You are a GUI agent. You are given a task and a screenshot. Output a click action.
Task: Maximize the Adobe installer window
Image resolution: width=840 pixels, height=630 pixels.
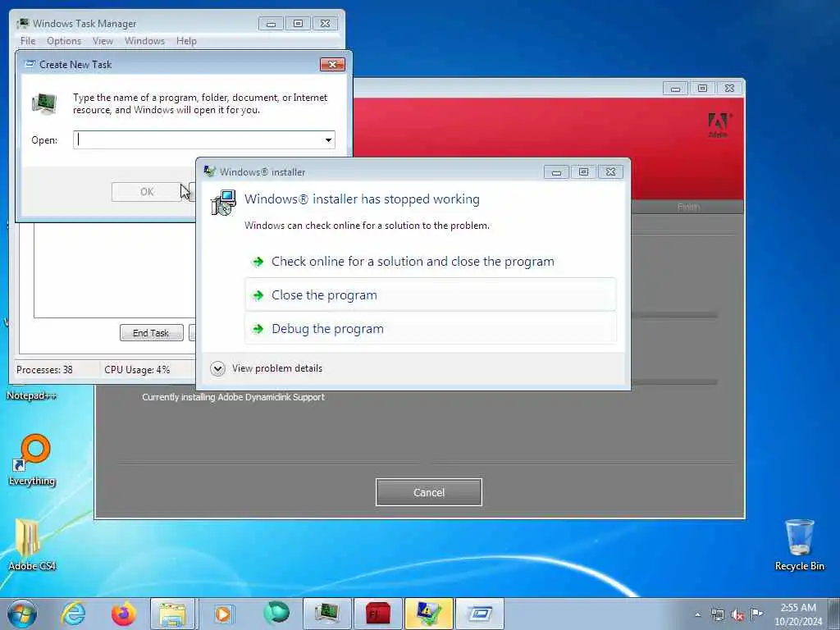click(702, 88)
